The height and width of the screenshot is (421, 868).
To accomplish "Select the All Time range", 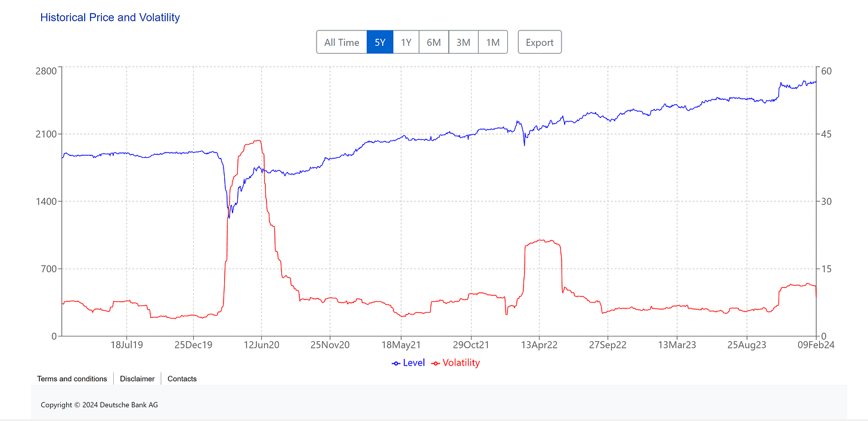I will click(342, 42).
